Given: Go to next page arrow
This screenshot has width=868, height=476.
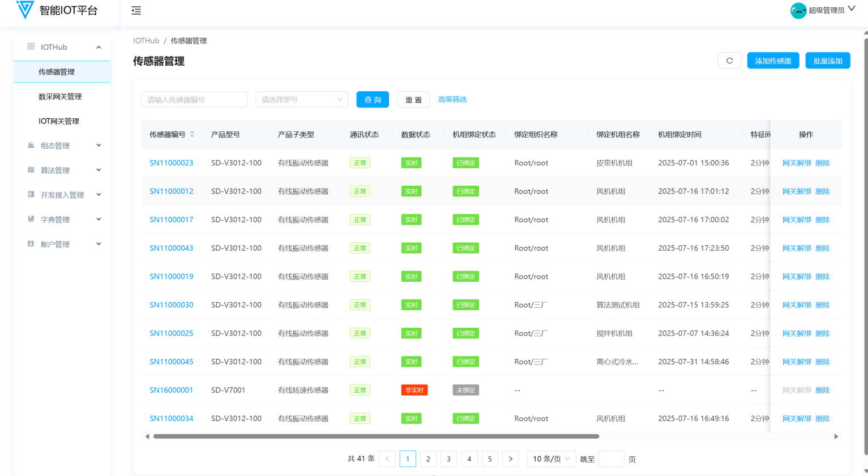Looking at the screenshot, I should 510,459.
